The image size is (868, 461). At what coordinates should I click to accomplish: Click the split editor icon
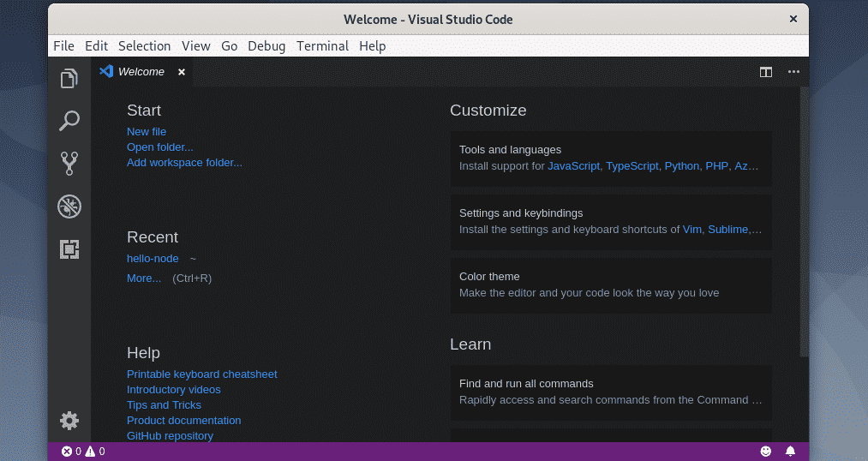click(766, 72)
